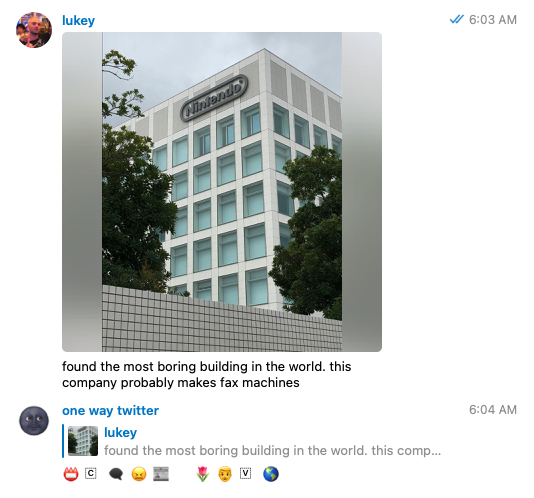Click the boxed letter C emoji
The width and height of the screenshot is (534, 498).
pyautogui.click(x=91, y=473)
